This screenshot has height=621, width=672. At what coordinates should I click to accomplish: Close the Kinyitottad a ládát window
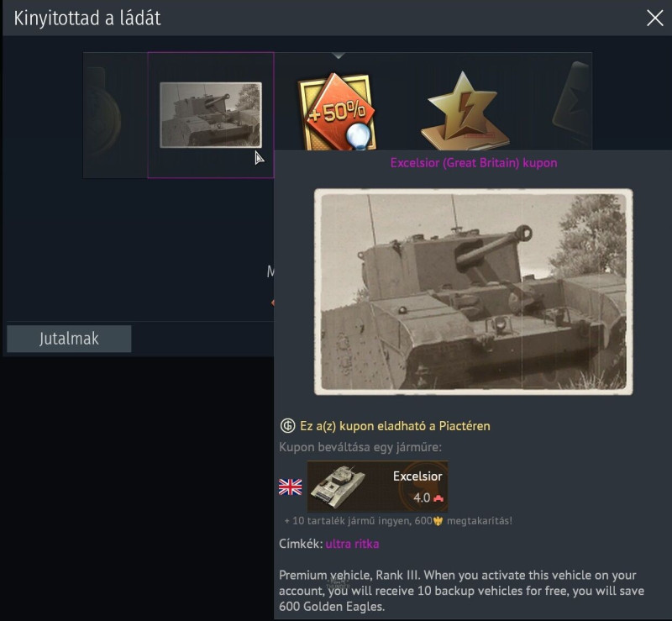[x=655, y=18]
